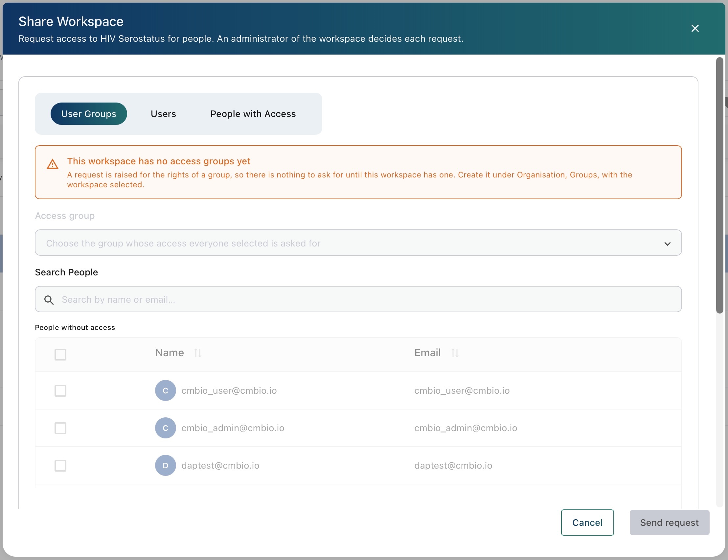Click the Name column header
The width and height of the screenshot is (728, 560).
pyautogui.click(x=170, y=353)
